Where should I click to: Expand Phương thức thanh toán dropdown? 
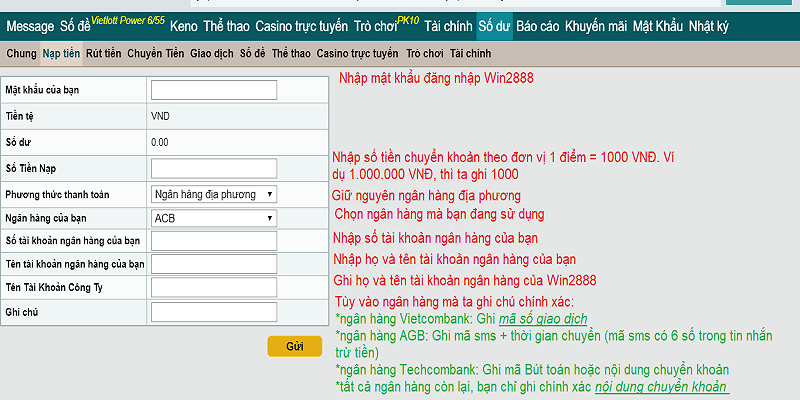coord(214,194)
